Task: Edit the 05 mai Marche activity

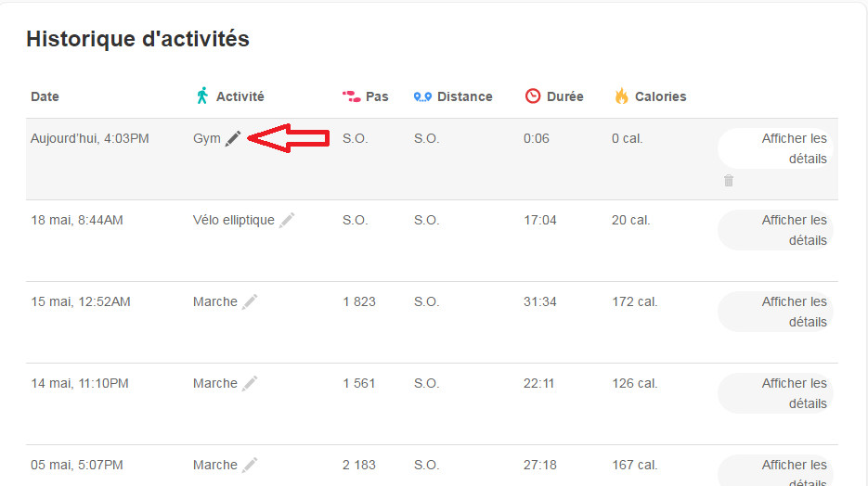Action: click(x=250, y=465)
